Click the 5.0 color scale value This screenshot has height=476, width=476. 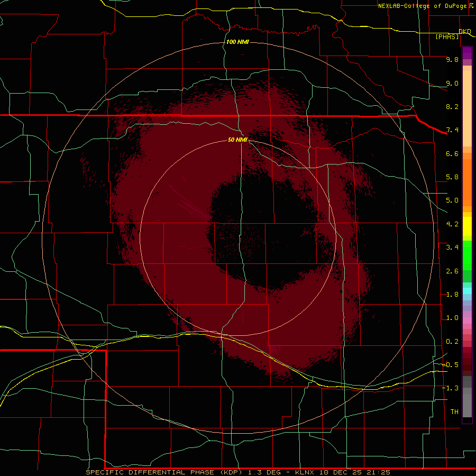click(452, 200)
